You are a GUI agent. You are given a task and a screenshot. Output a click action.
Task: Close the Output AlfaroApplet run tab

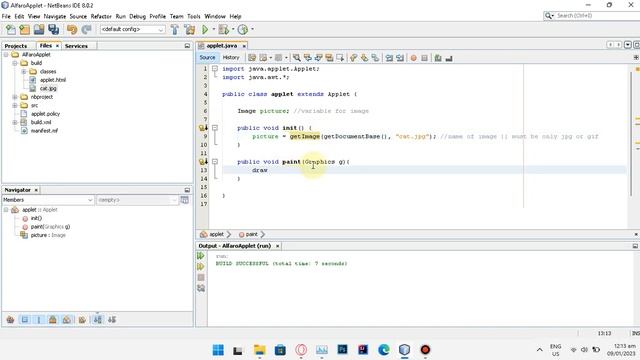(x=278, y=246)
